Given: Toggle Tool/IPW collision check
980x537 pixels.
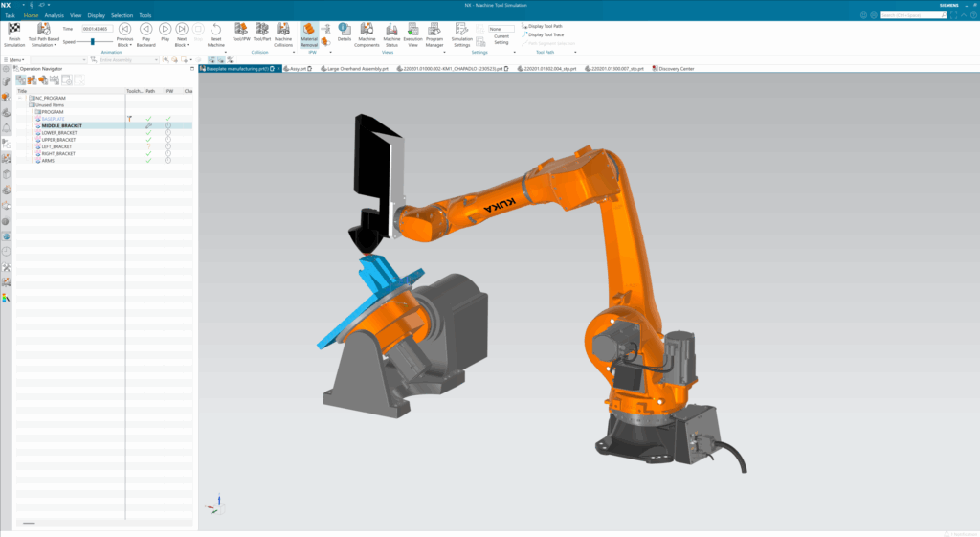Looking at the screenshot, I should (x=241, y=34).
